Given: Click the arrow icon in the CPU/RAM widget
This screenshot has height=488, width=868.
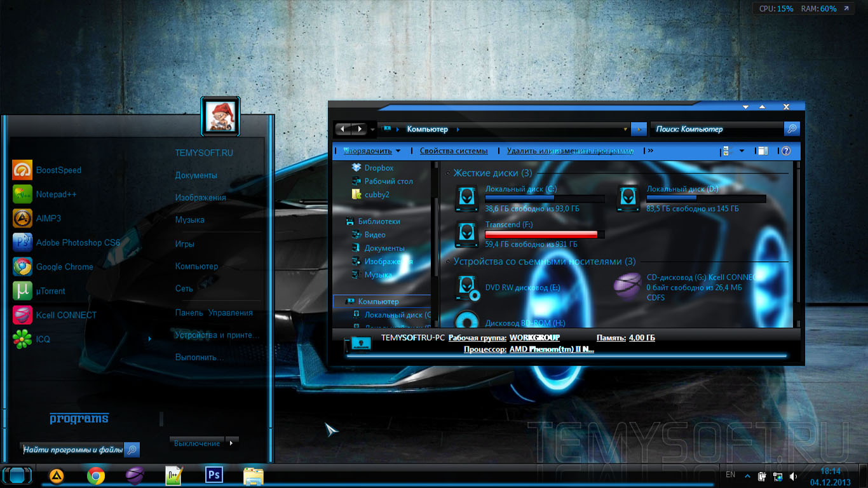Looking at the screenshot, I should 846,9.
